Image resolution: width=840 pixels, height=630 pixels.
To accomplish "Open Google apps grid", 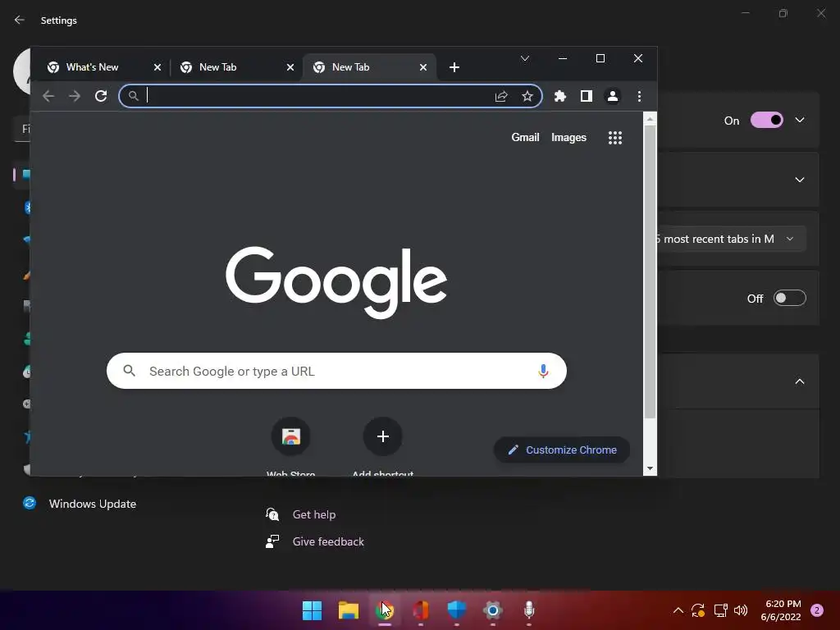I will click(x=615, y=138).
